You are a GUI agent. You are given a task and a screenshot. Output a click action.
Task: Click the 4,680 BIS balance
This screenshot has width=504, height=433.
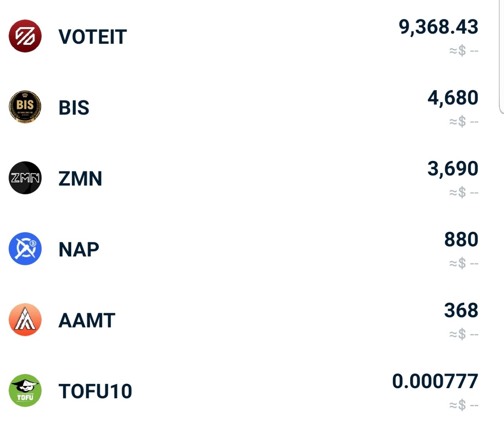pyautogui.click(x=453, y=98)
